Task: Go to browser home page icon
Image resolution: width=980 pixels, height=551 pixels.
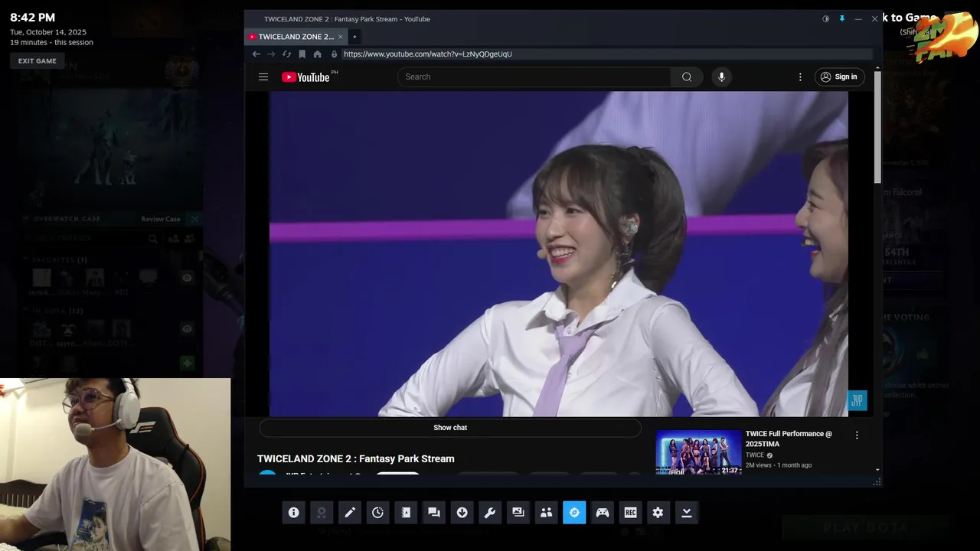Action: [317, 54]
